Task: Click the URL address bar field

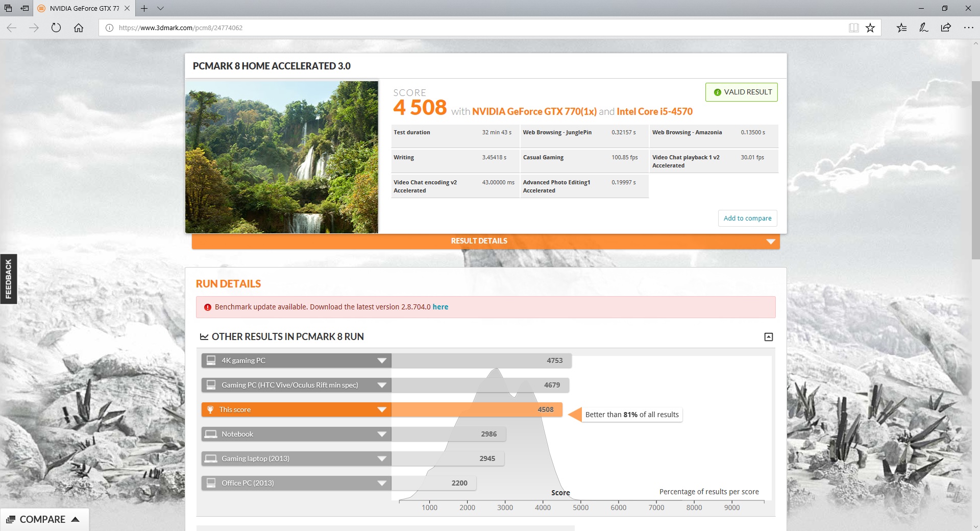Action: point(459,28)
